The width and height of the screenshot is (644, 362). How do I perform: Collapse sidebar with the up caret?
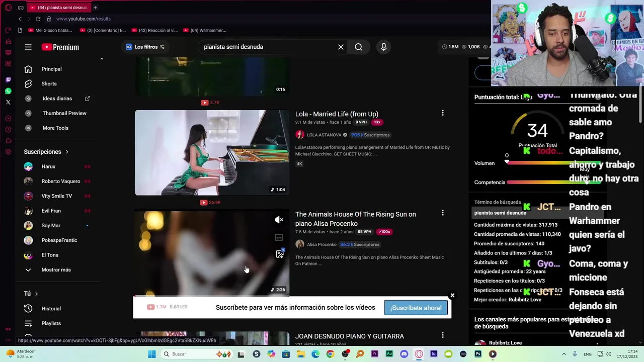[102, 59]
